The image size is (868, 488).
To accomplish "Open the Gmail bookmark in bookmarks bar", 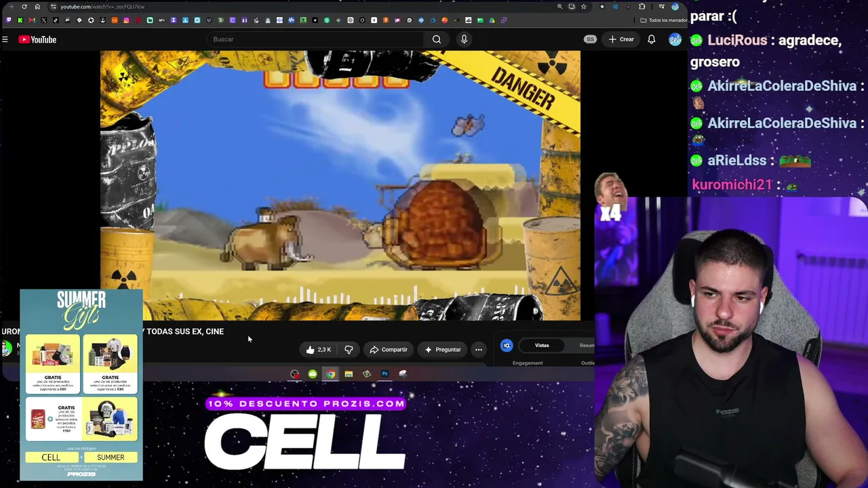I will [32, 20].
